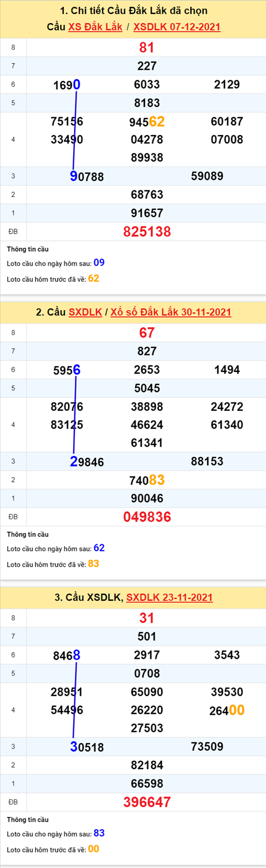
Task: Select number 59089
Action: coord(207,177)
